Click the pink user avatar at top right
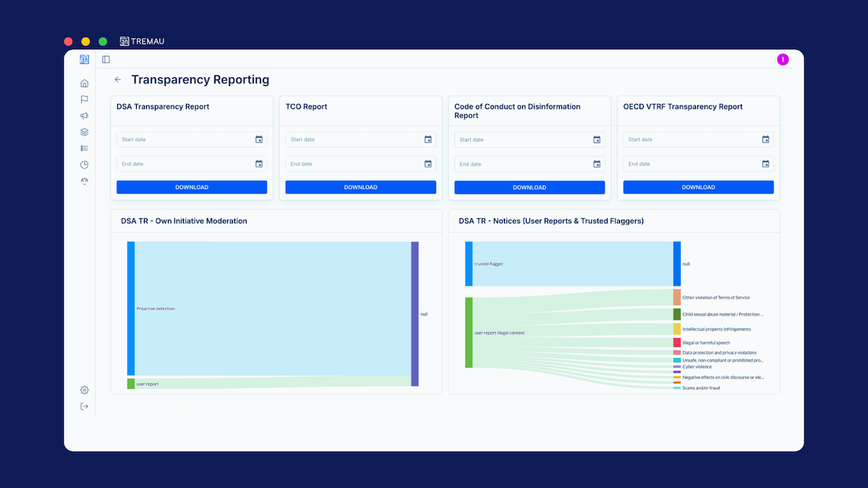868x488 pixels. pos(783,59)
